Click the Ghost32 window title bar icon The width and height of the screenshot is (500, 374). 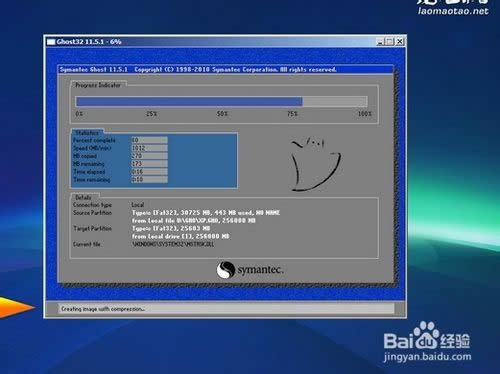pyautogui.click(x=51, y=42)
